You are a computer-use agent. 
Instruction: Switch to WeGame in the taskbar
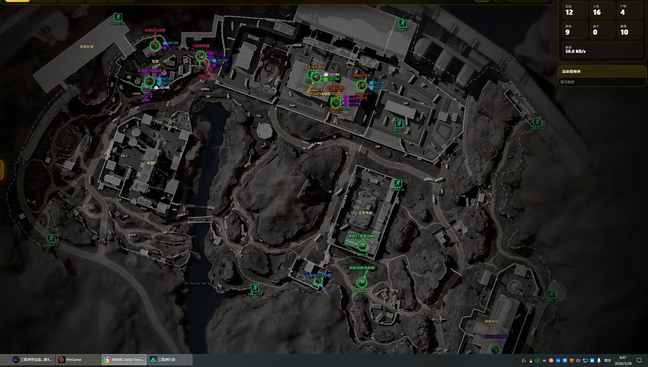[78, 360]
